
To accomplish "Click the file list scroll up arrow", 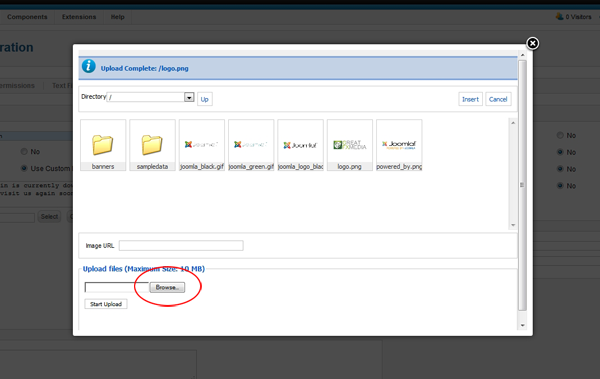I will coord(513,123).
